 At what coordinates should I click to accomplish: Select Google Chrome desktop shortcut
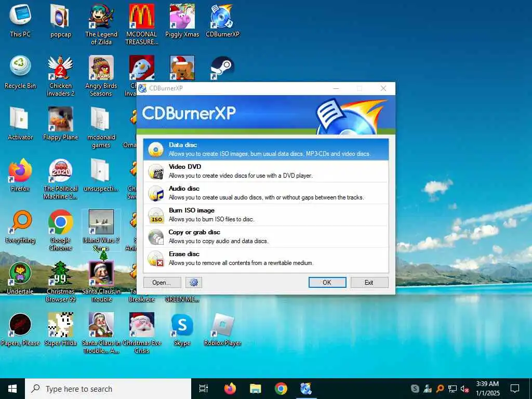(x=60, y=230)
